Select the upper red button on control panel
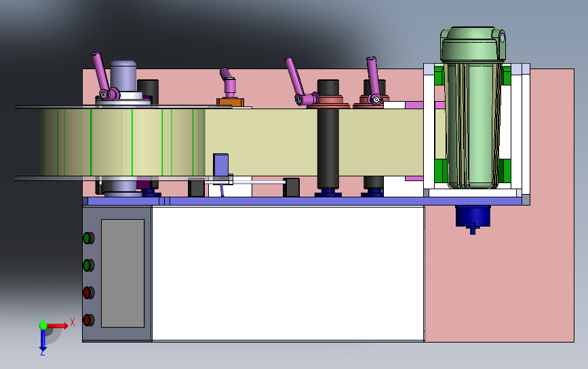Image resolution: width=588 pixels, height=369 pixels. [88, 292]
